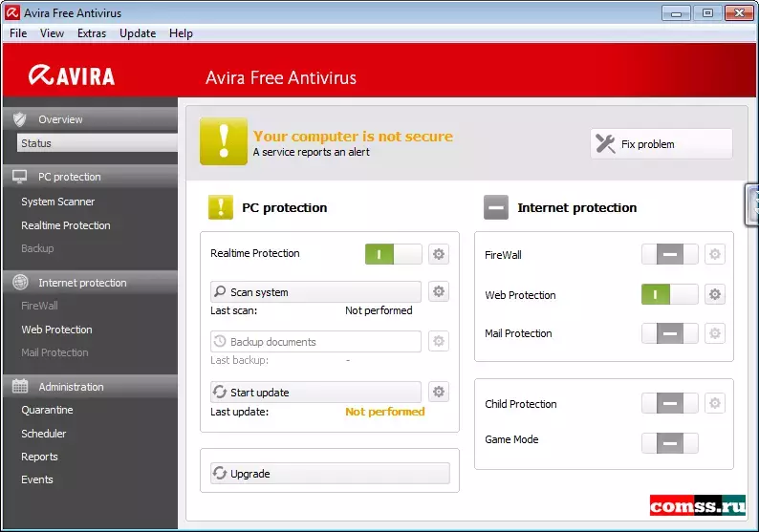
Task: Open Quarantine in sidebar
Action: tap(47, 410)
